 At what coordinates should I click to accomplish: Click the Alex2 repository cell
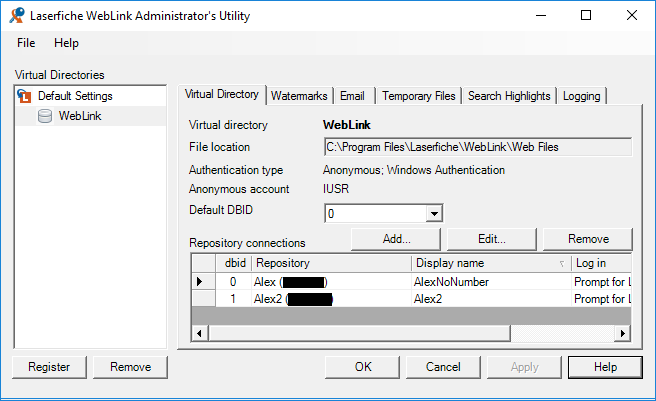(x=331, y=298)
